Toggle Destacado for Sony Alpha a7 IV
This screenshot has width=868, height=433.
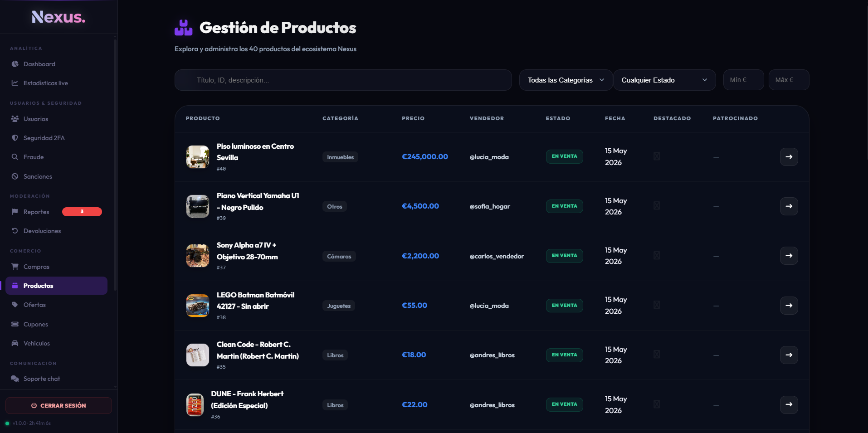click(x=657, y=256)
